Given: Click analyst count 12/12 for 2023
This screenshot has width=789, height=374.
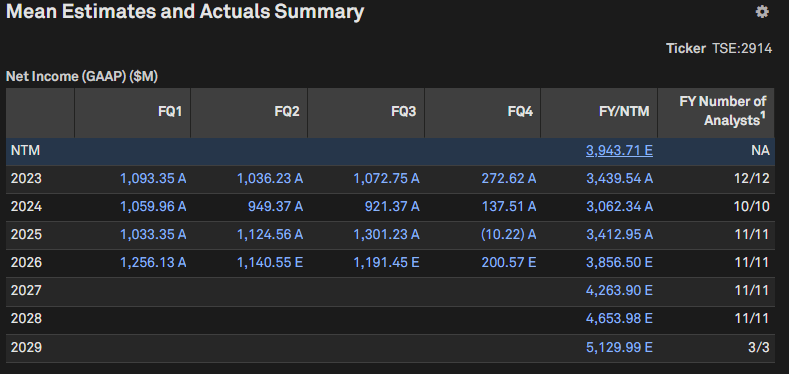Looking at the screenshot, I should click(x=752, y=179).
